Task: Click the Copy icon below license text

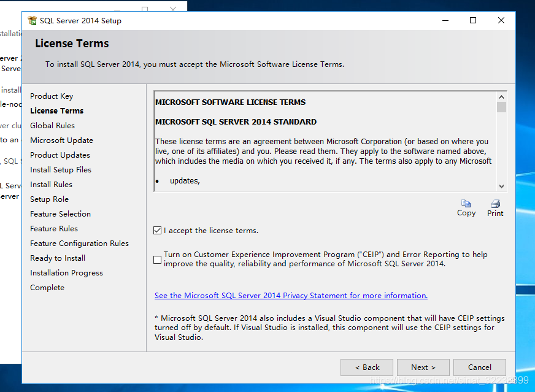Action: 466,204
